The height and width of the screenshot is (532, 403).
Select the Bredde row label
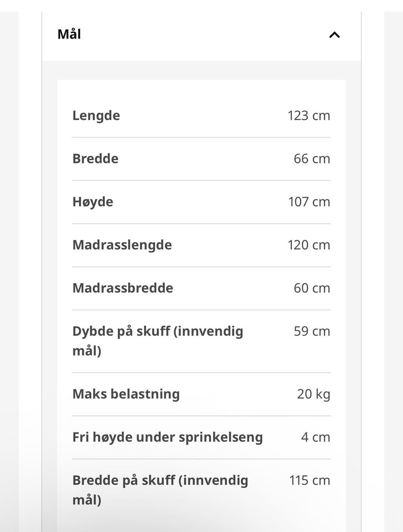click(x=95, y=159)
